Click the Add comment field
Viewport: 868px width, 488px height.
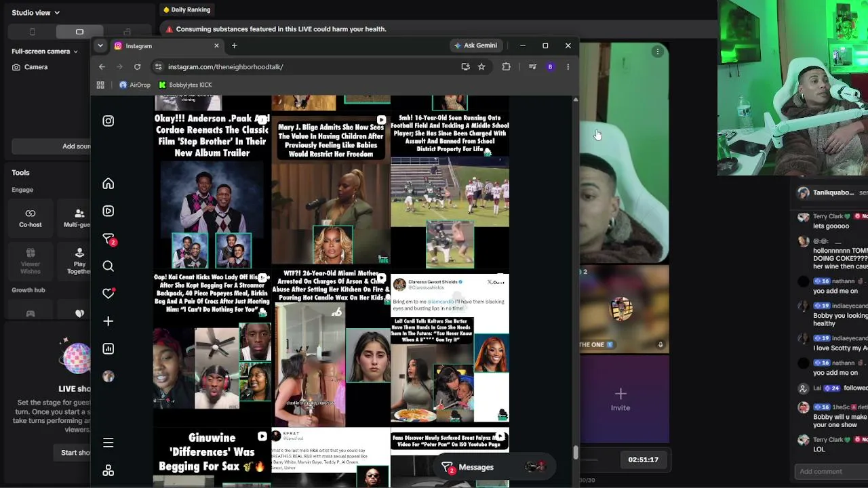[831, 471]
